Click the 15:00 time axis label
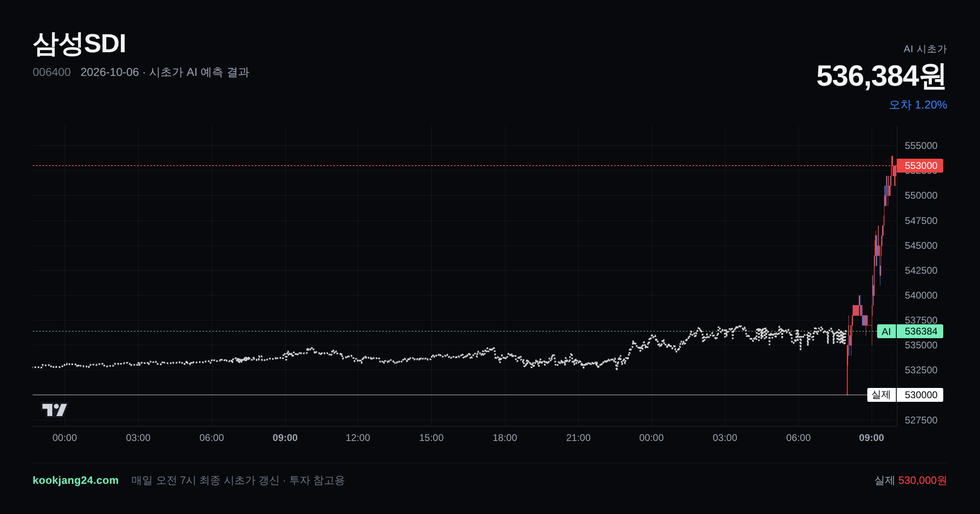980x514 pixels. (x=431, y=438)
